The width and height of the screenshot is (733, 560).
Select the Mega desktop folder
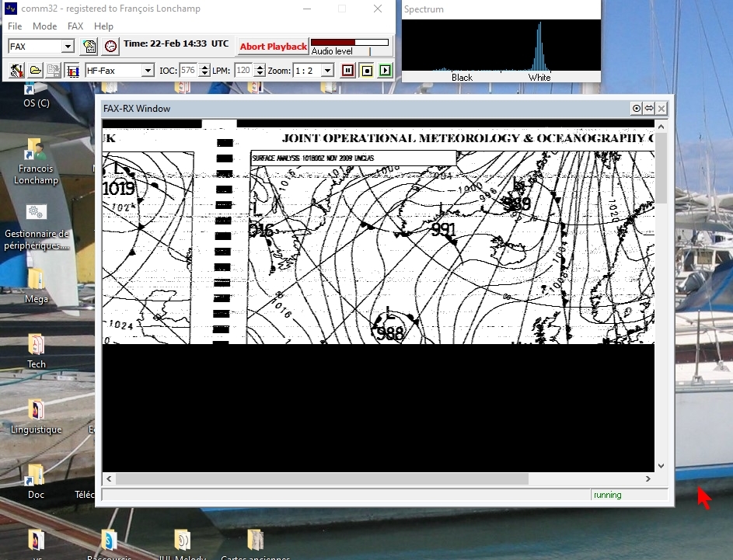coord(36,286)
